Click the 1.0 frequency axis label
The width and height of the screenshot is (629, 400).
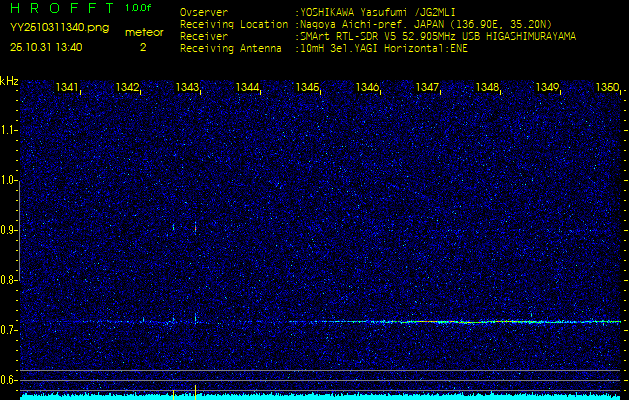9,180
